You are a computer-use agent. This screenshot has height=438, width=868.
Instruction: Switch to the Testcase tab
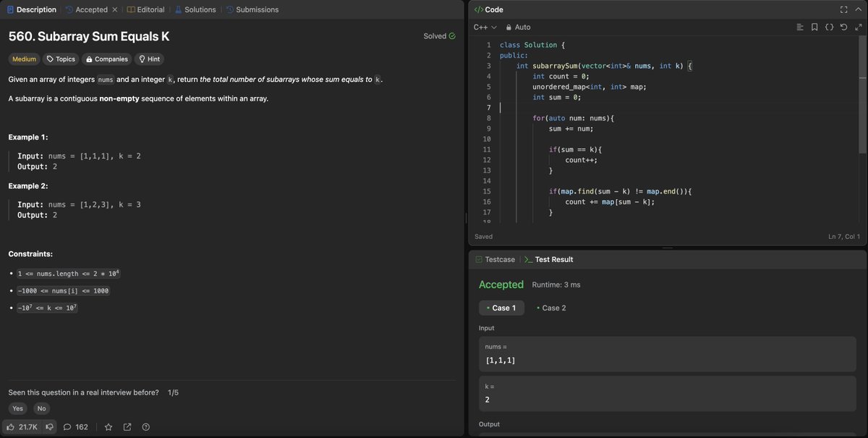[494, 259]
